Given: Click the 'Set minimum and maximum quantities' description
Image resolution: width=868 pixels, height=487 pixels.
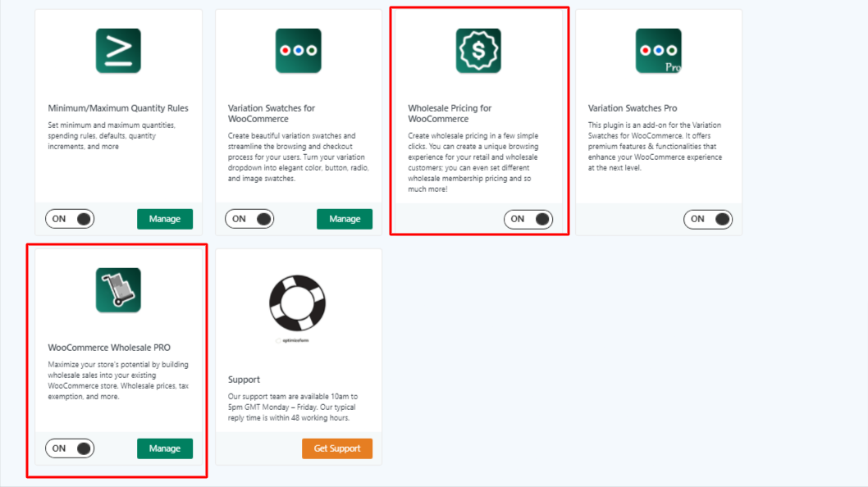Looking at the screenshot, I should (x=112, y=135).
